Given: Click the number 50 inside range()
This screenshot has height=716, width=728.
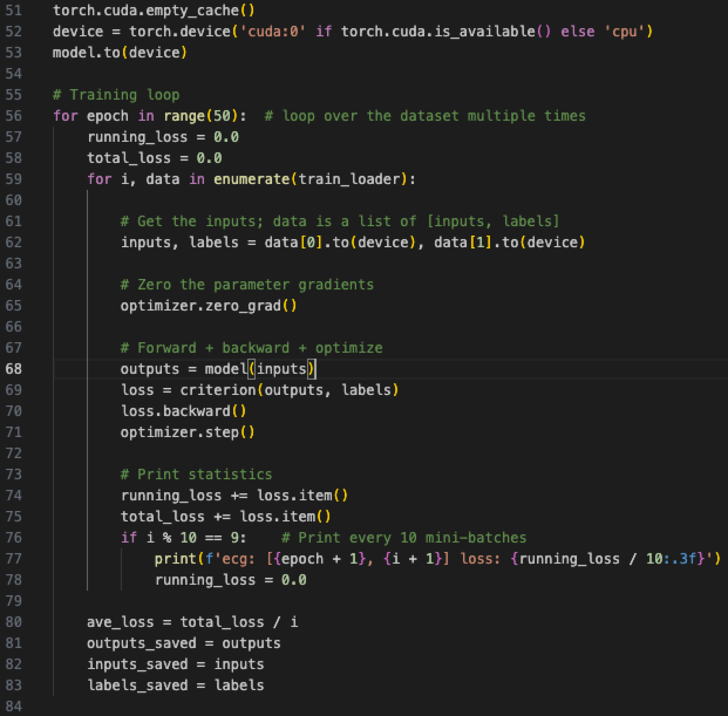Looking at the screenshot, I should 222,116.
